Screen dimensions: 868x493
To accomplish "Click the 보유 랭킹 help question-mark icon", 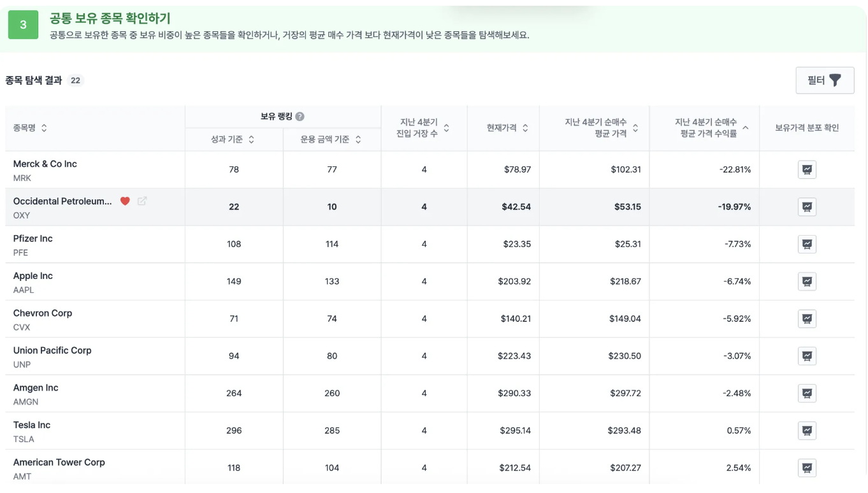I will click(300, 117).
